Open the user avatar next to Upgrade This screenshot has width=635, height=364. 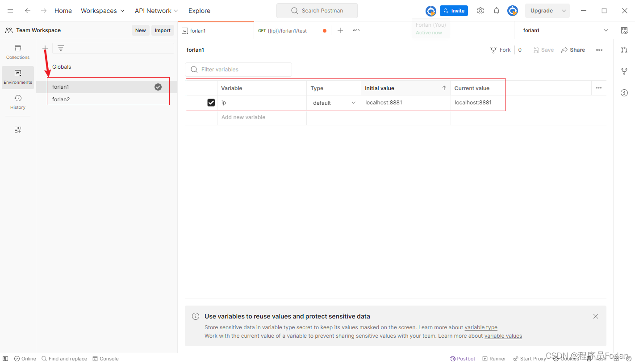513,11
